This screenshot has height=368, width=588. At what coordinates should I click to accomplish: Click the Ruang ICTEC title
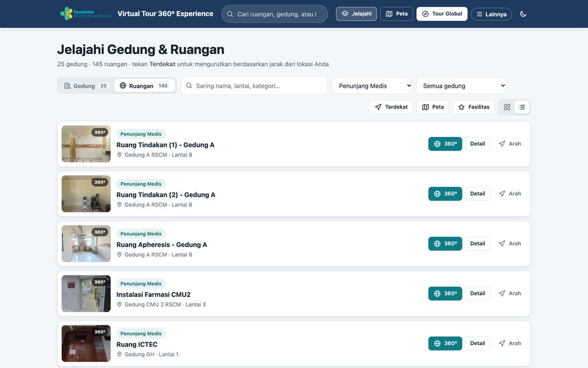click(137, 344)
